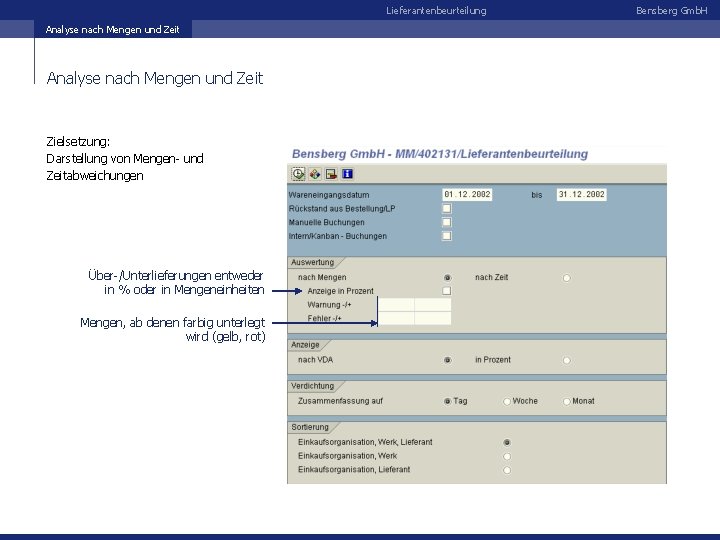Click the 'Bensberg GmbH' header text

(671, 11)
